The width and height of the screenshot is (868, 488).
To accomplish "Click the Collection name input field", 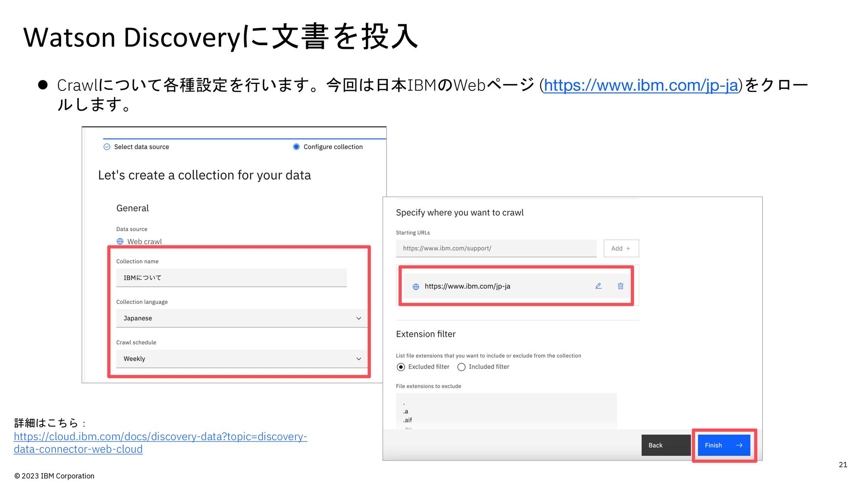I will coord(231,278).
